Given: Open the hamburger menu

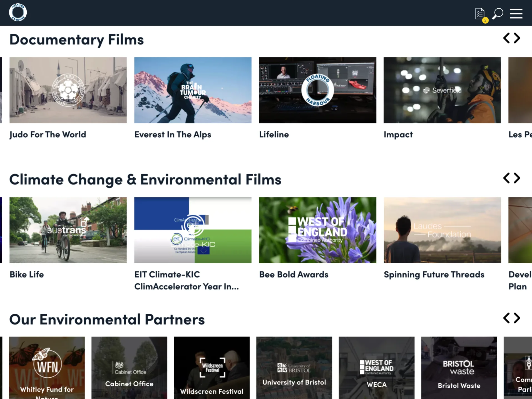Looking at the screenshot, I should [516, 13].
